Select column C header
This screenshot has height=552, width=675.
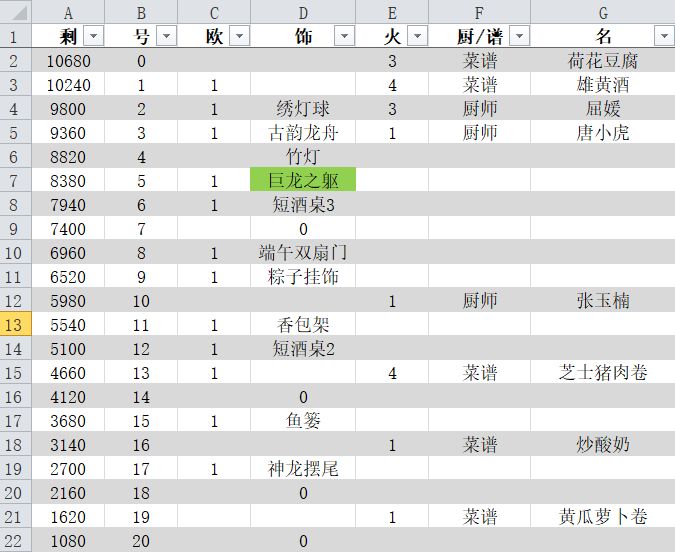(214, 12)
